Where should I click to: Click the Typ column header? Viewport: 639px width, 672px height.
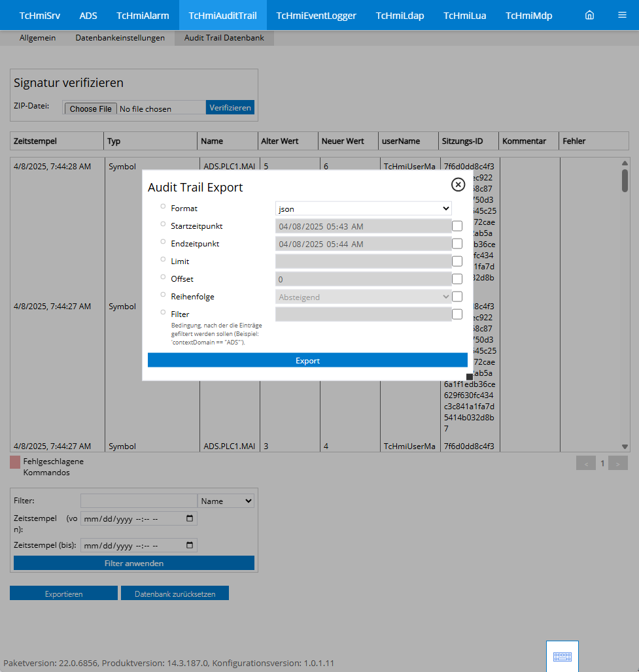tap(150, 141)
